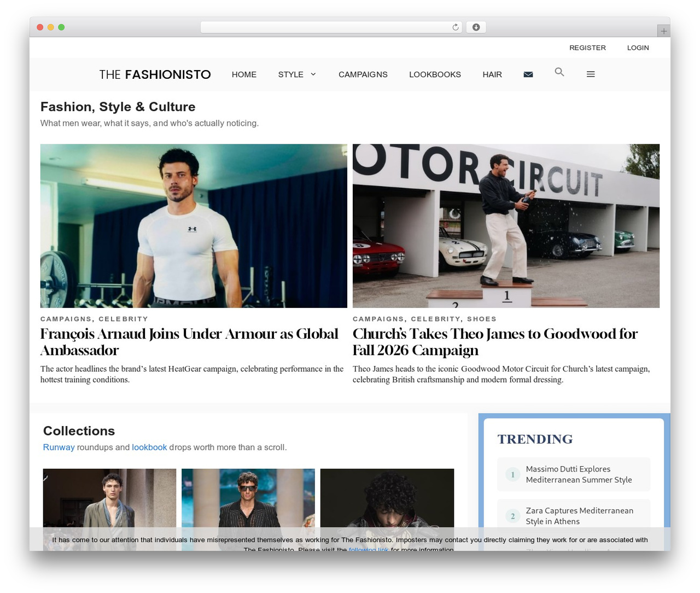Viewport: 700px width, 593px height.
Task: Click the browser address bar
Action: coord(331,27)
